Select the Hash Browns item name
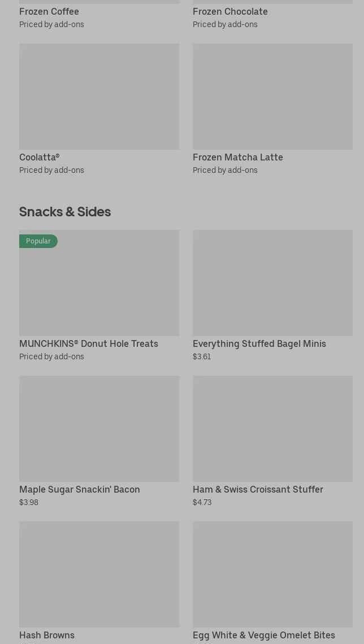The height and width of the screenshot is (644, 364). click(47, 635)
